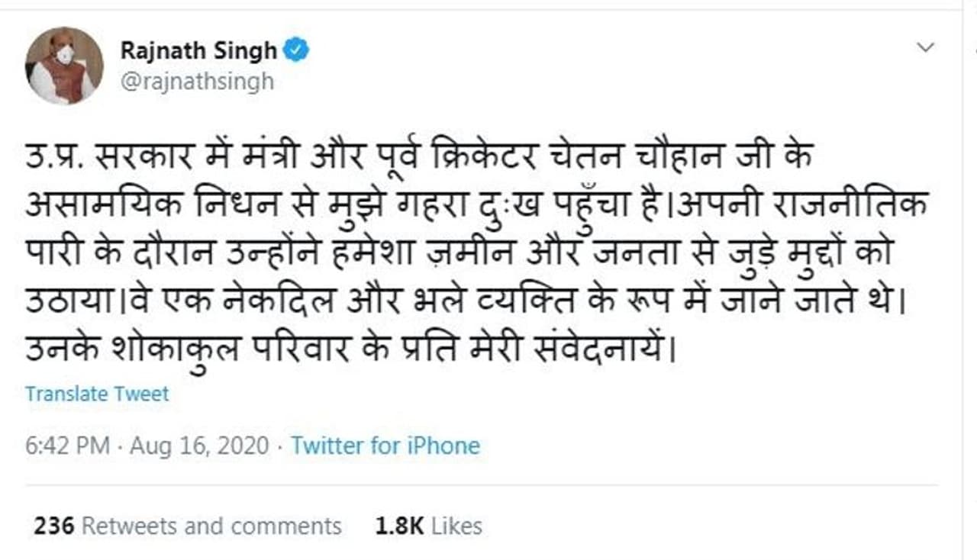Open the Retweets and comments label
This screenshot has width=977, height=560.
211,526
